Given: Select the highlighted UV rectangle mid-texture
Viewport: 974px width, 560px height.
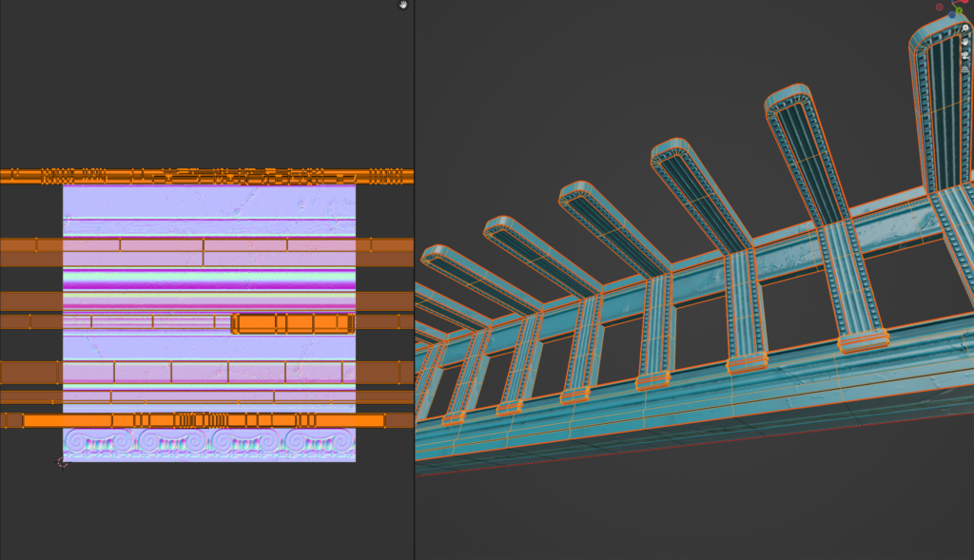Looking at the screenshot, I should click(295, 324).
